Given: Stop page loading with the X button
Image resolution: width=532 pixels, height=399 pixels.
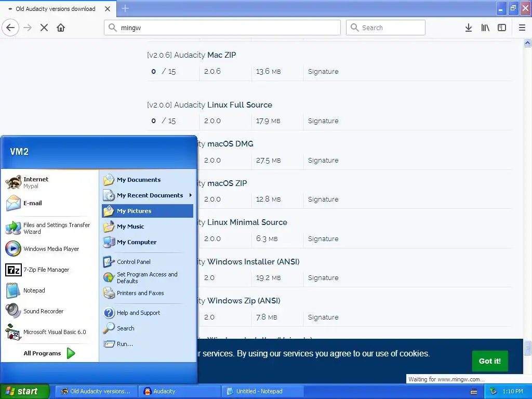Looking at the screenshot, I should coord(44,28).
